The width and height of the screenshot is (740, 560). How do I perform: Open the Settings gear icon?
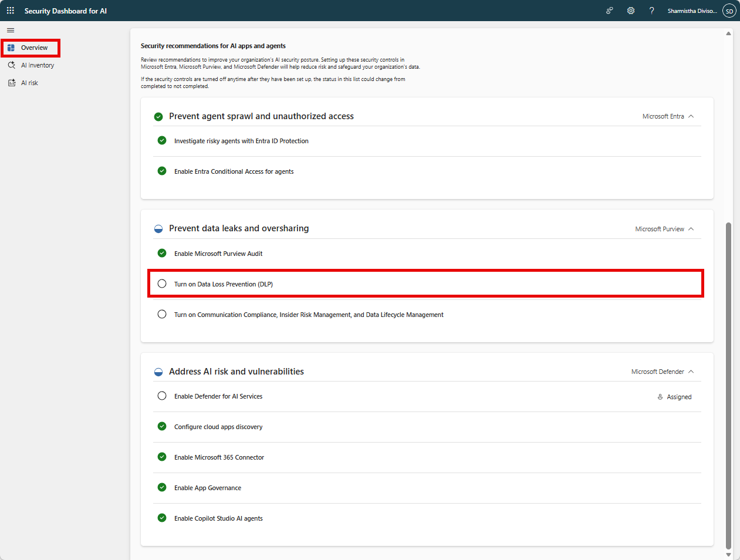point(631,11)
